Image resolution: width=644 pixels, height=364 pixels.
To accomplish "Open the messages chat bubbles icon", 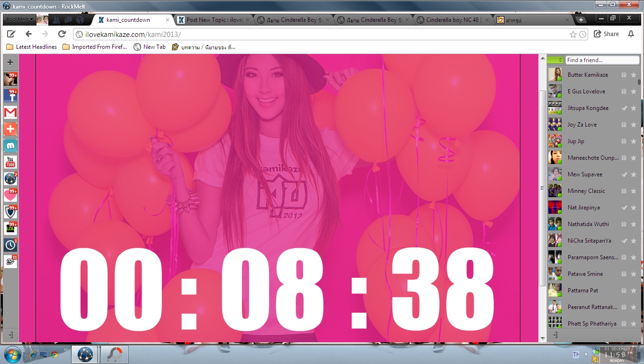I will click(x=68, y=20).
